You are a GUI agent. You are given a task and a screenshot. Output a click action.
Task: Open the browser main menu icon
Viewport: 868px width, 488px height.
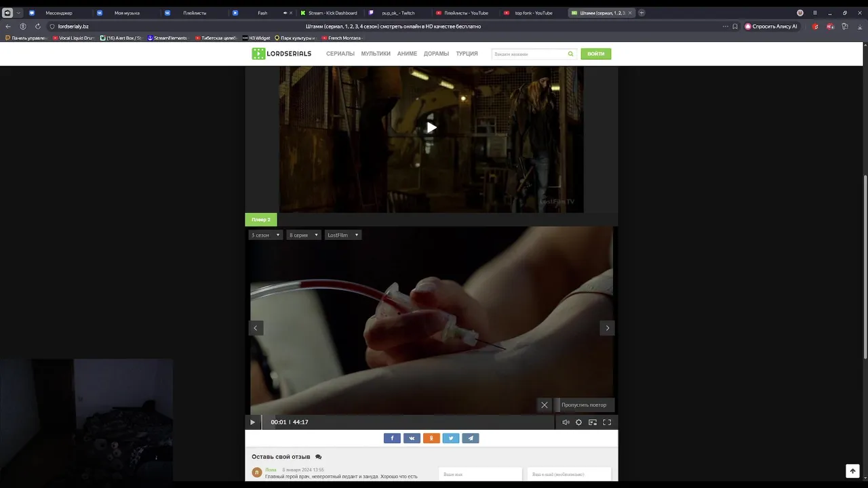coord(815,13)
